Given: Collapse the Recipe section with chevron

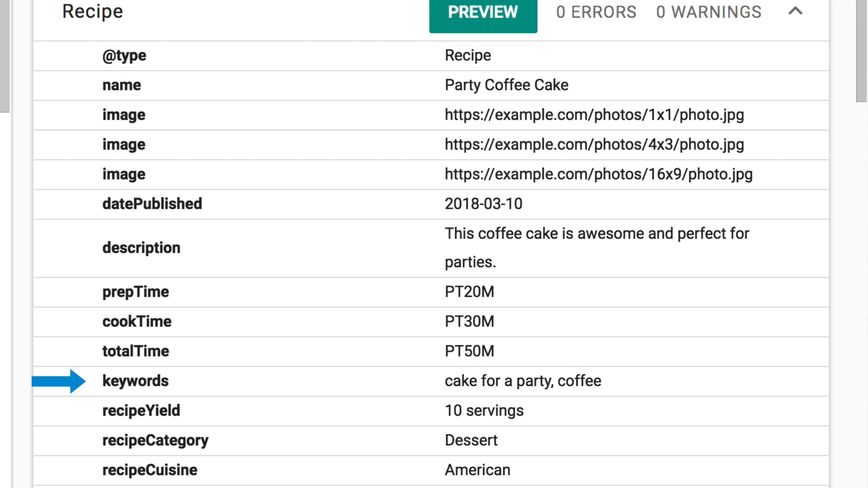Looking at the screenshot, I should (x=795, y=11).
